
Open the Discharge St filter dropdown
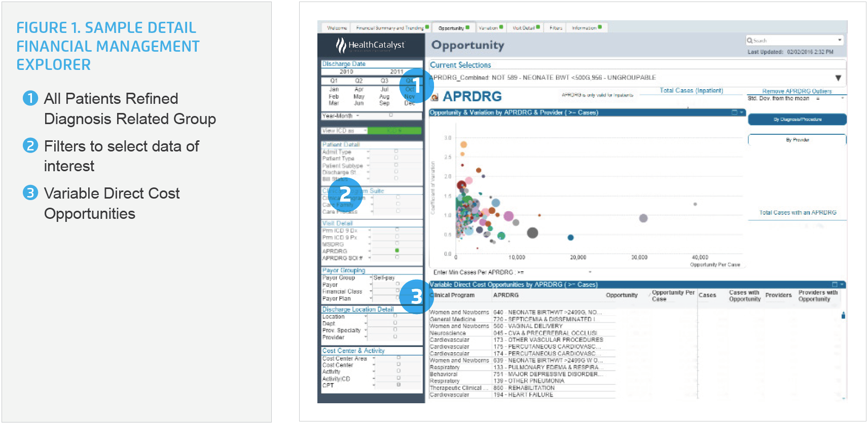pos(368,172)
